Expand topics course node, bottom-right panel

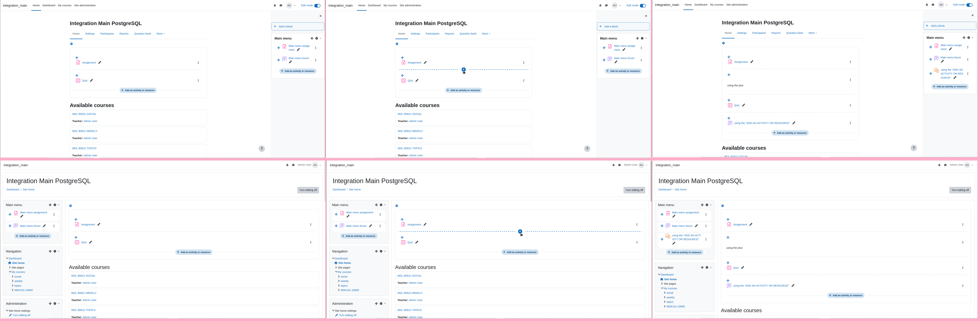click(x=665, y=302)
